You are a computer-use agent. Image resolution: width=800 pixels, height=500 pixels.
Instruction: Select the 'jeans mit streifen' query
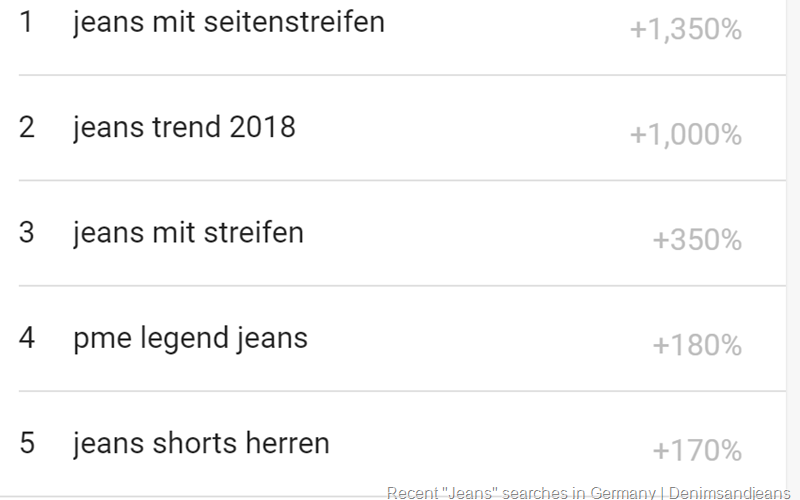click(x=188, y=233)
